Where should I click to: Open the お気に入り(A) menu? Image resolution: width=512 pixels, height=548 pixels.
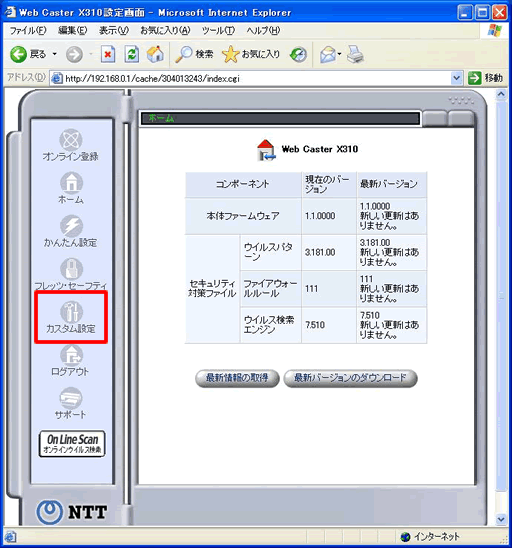pyautogui.click(x=165, y=31)
